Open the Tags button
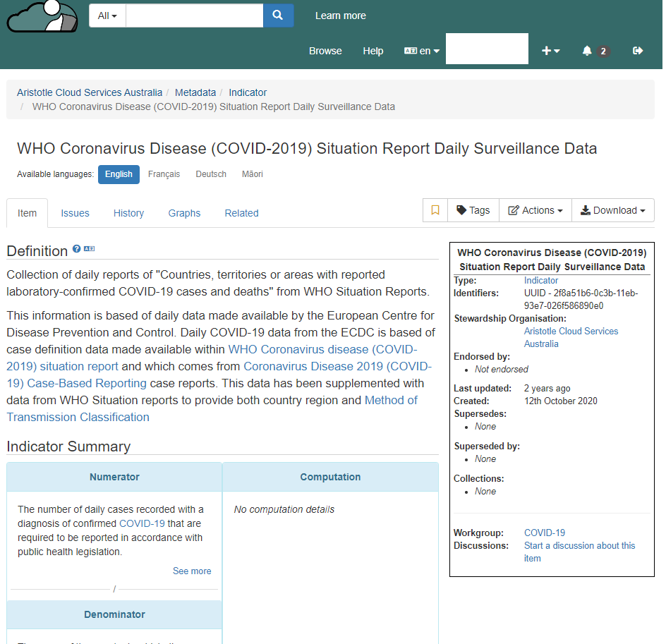Image resolution: width=666 pixels, height=644 pixels. click(x=473, y=210)
